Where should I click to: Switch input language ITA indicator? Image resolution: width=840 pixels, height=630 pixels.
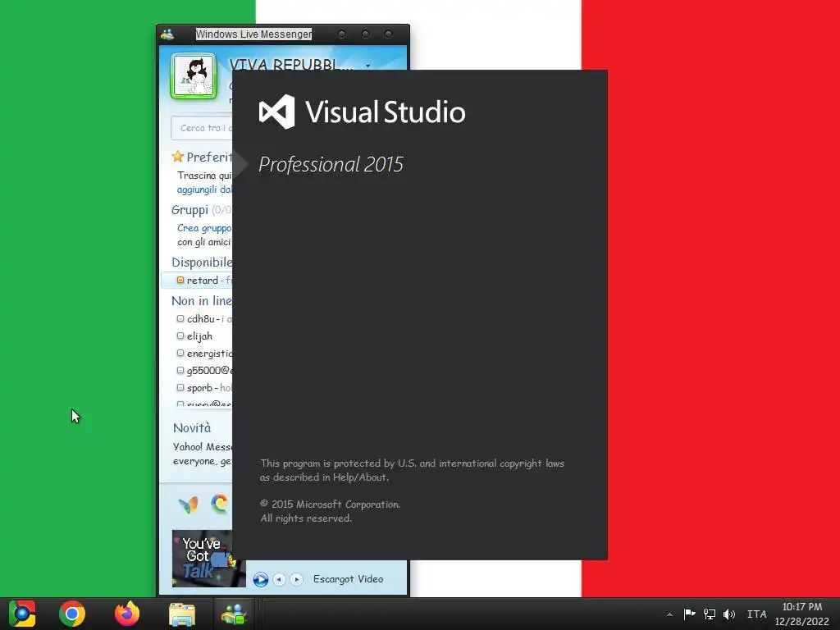(756, 614)
